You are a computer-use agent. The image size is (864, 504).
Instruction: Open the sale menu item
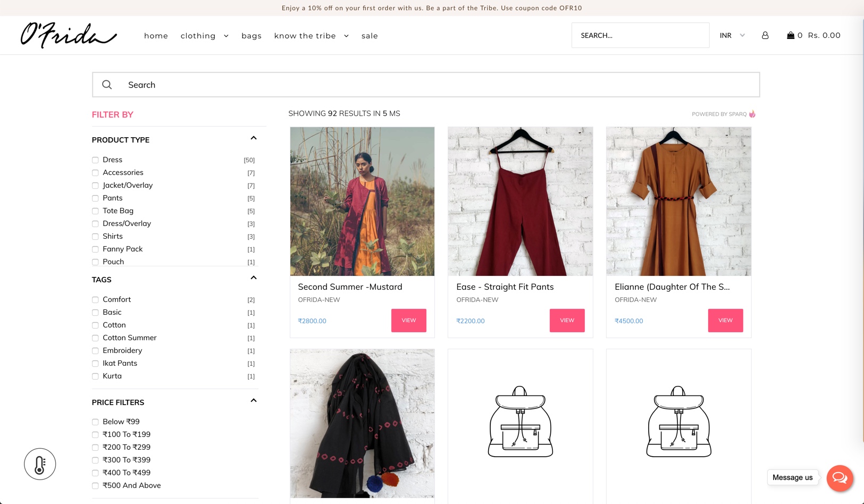(370, 36)
